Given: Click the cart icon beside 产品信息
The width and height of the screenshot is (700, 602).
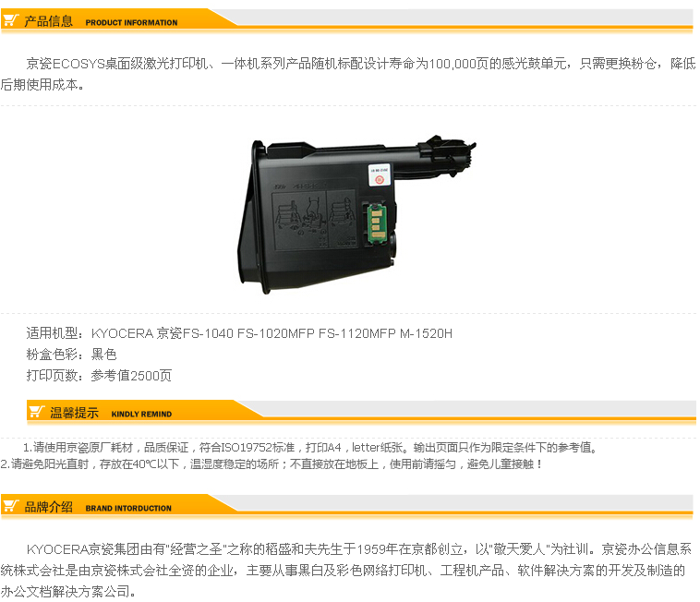Looking at the screenshot, I should click(10, 20).
